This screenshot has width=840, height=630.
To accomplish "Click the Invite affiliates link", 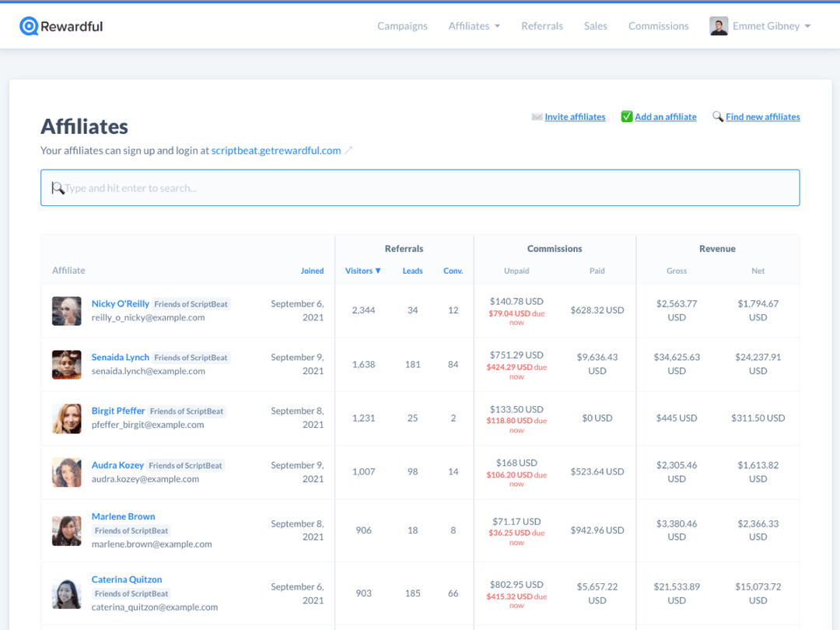I will pos(575,117).
